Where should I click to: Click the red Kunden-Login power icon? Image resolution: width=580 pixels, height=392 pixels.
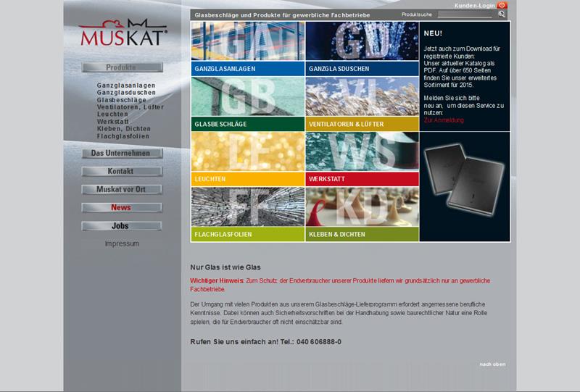[x=502, y=5]
